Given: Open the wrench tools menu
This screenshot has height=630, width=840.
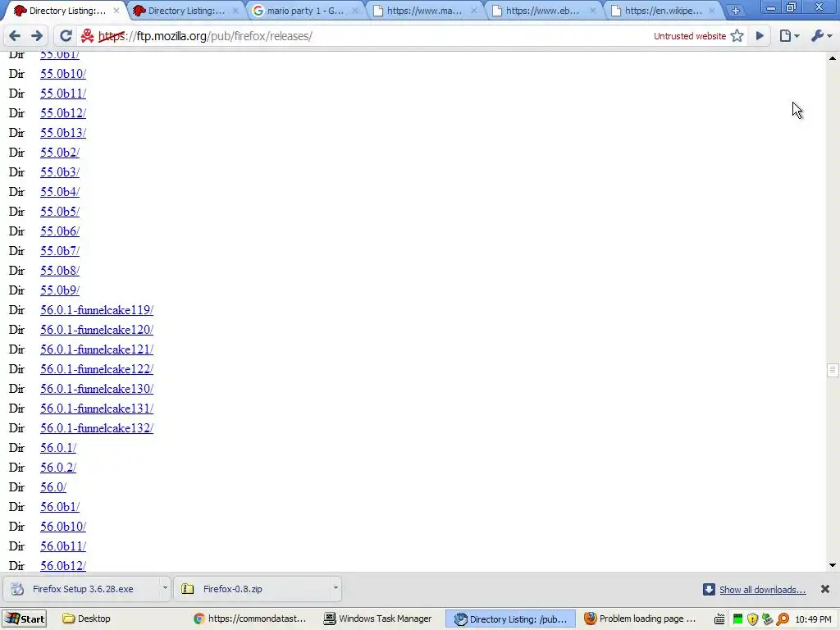Looking at the screenshot, I should 821,36.
